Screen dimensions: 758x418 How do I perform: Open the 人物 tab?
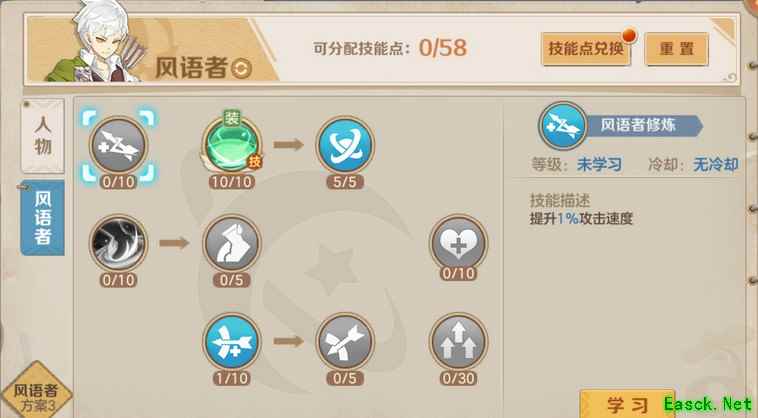coord(43,136)
